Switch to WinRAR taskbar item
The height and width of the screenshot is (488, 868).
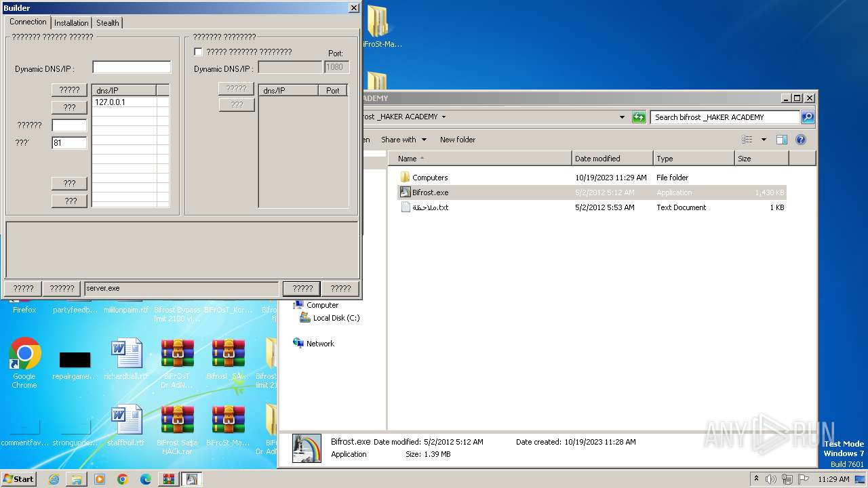[169, 479]
